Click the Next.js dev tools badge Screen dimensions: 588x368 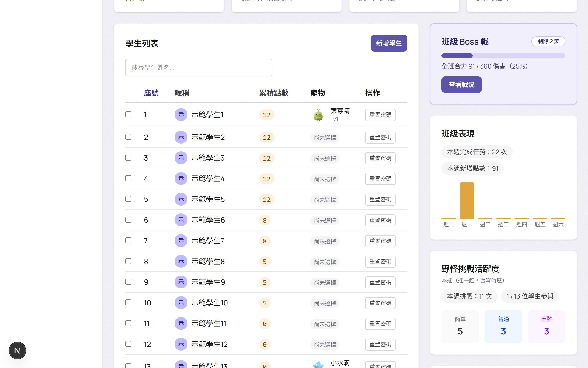pos(17,351)
